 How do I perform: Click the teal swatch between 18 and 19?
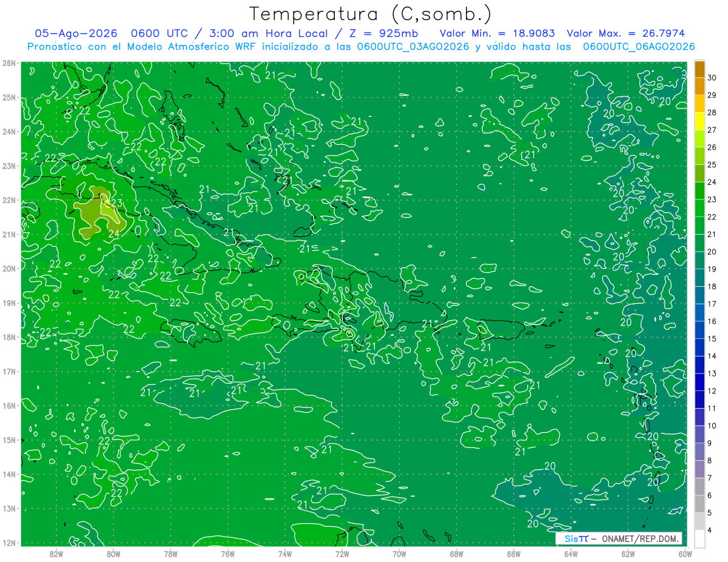(699, 278)
